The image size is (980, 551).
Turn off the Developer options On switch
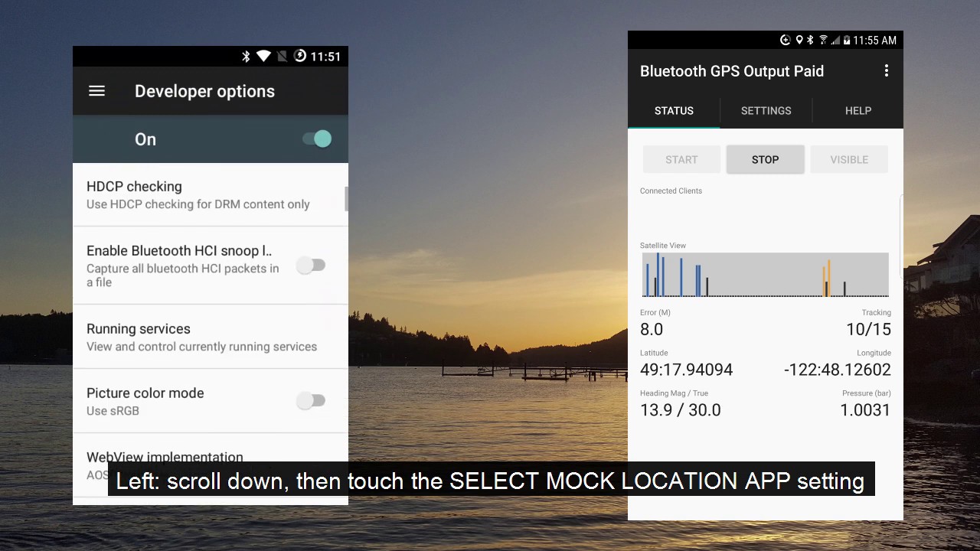[317, 139]
